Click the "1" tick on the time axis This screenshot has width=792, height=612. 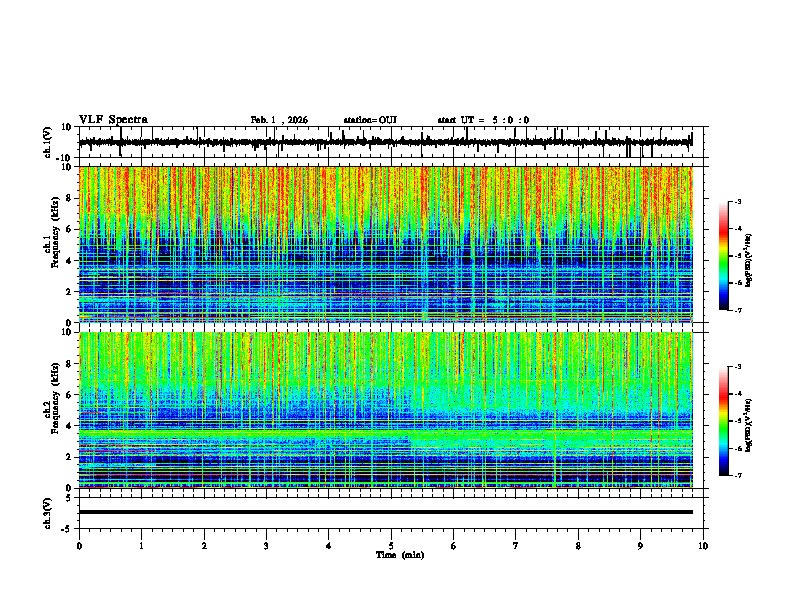tap(141, 546)
